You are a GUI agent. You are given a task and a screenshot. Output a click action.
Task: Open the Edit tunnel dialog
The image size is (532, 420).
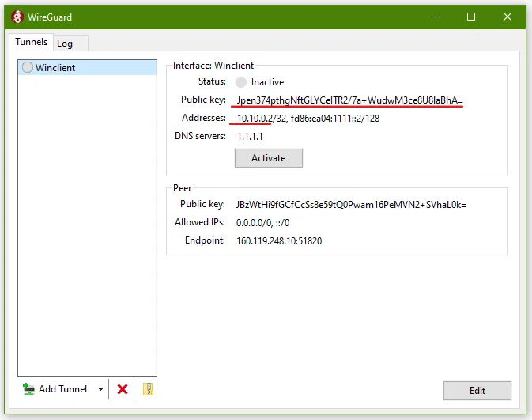tap(477, 391)
